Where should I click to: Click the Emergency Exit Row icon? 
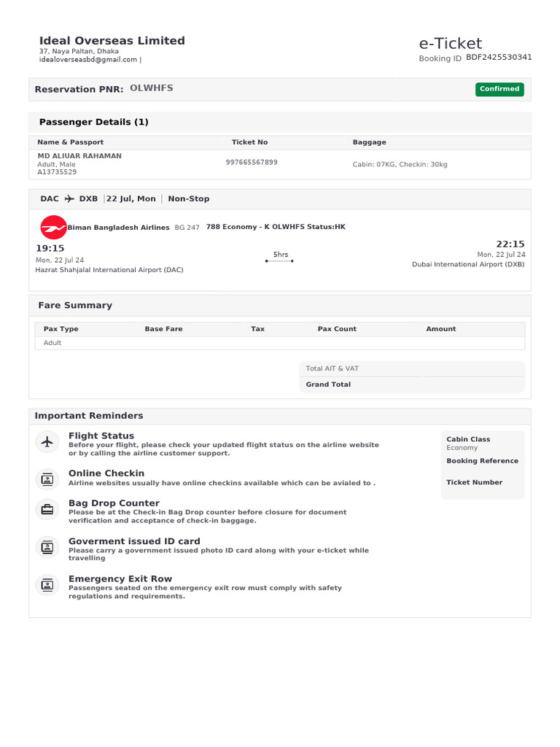pyautogui.click(x=47, y=584)
